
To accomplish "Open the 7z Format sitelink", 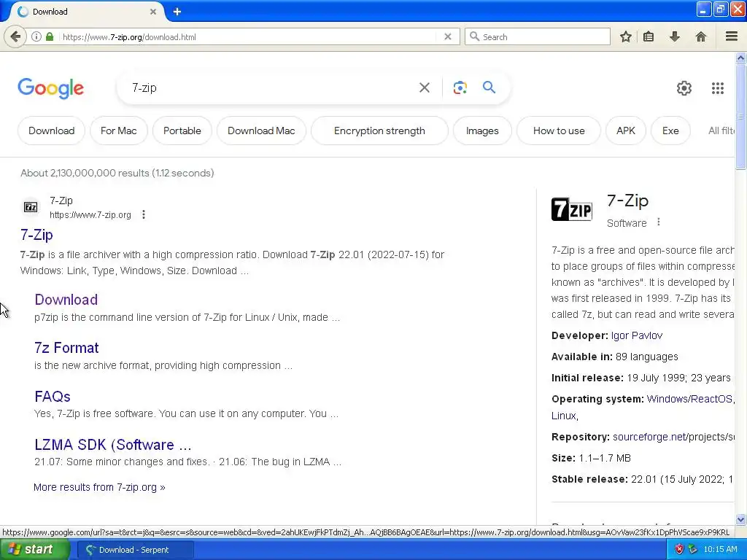I will click(66, 348).
